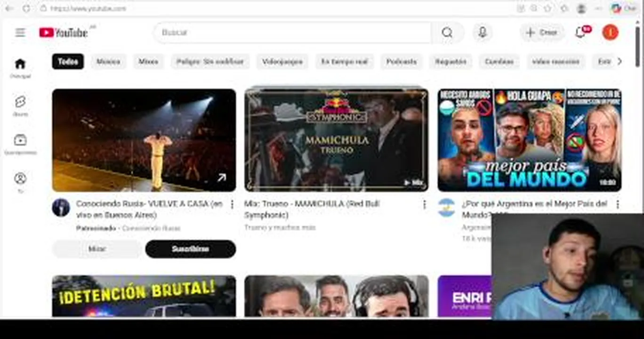
Task: Click the Argentina flag channel avatar
Action: pos(446,208)
